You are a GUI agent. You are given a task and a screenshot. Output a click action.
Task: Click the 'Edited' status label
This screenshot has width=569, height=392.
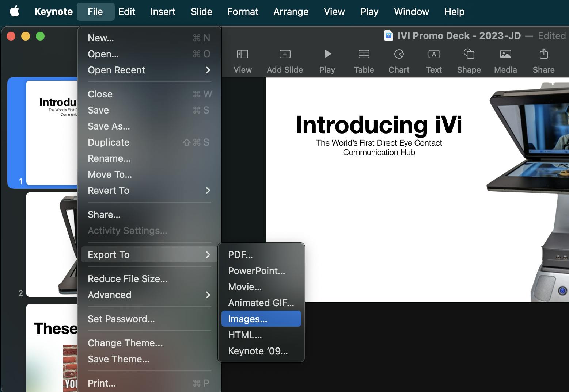(x=552, y=36)
